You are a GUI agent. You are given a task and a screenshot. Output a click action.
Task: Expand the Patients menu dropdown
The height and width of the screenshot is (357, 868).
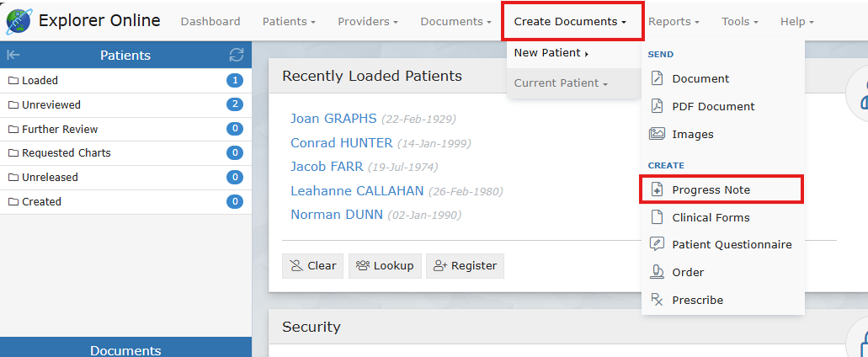289,21
